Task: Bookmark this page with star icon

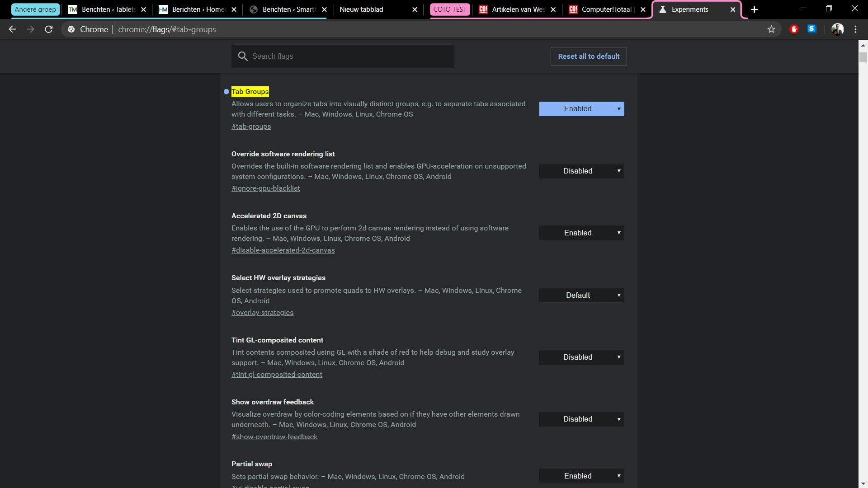Action: [x=771, y=29]
